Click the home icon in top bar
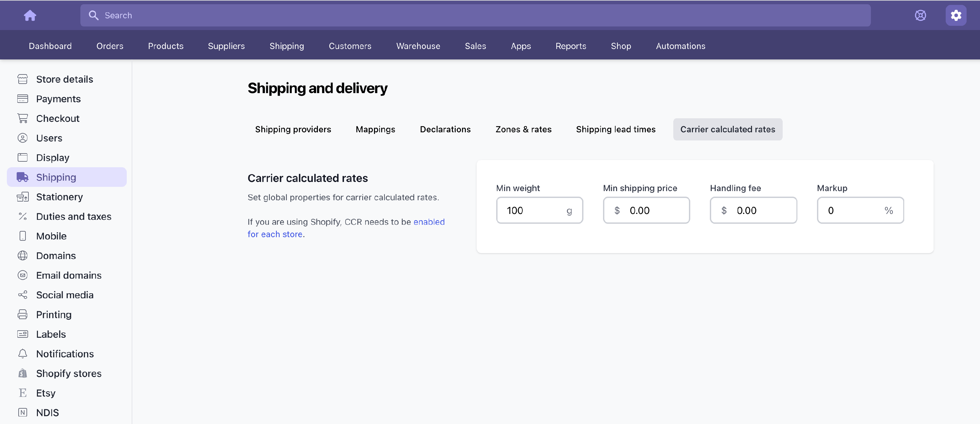980x424 pixels. pyautogui.click(x=30, y=15)
